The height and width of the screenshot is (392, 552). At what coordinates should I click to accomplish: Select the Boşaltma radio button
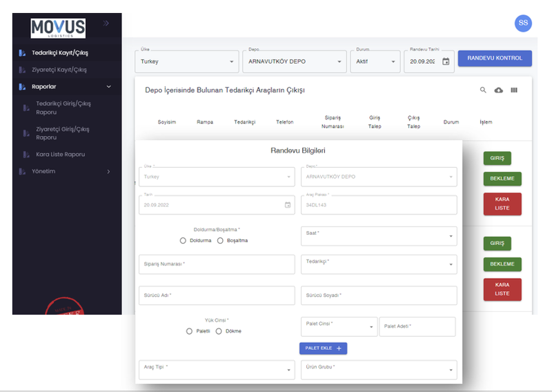pos(220,241)
